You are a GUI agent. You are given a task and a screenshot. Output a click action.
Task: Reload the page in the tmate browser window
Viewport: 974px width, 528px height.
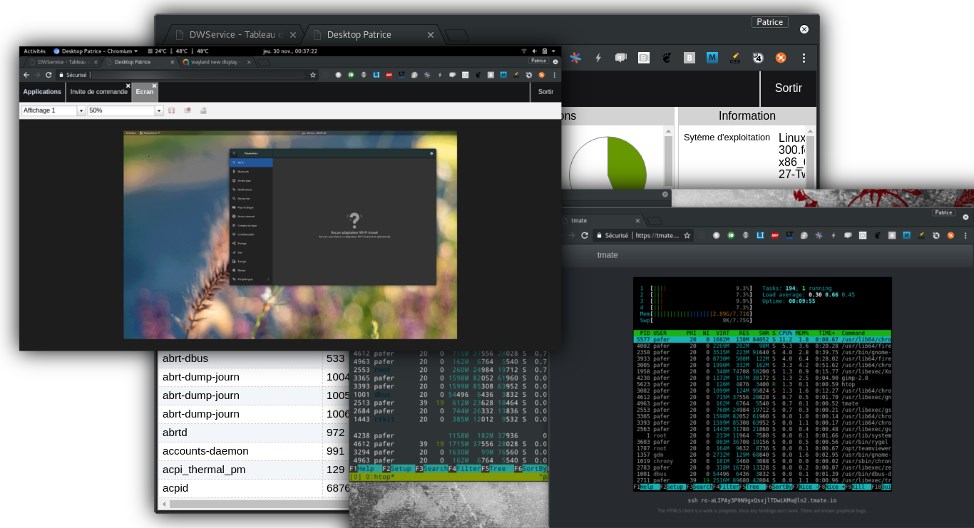click(x=585, y=235)
